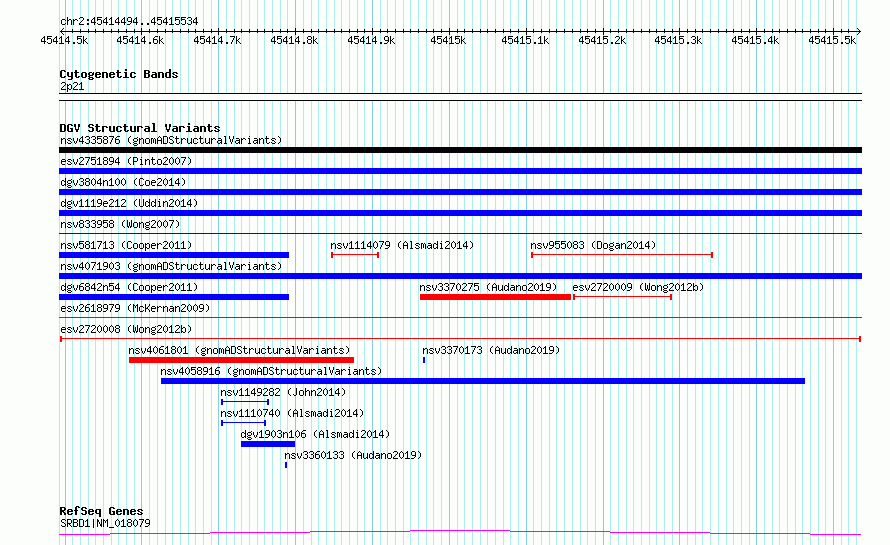Screen dimensions: 890x545
Task: Click the DGV Structural Variants track title
Action: [140, 128]
